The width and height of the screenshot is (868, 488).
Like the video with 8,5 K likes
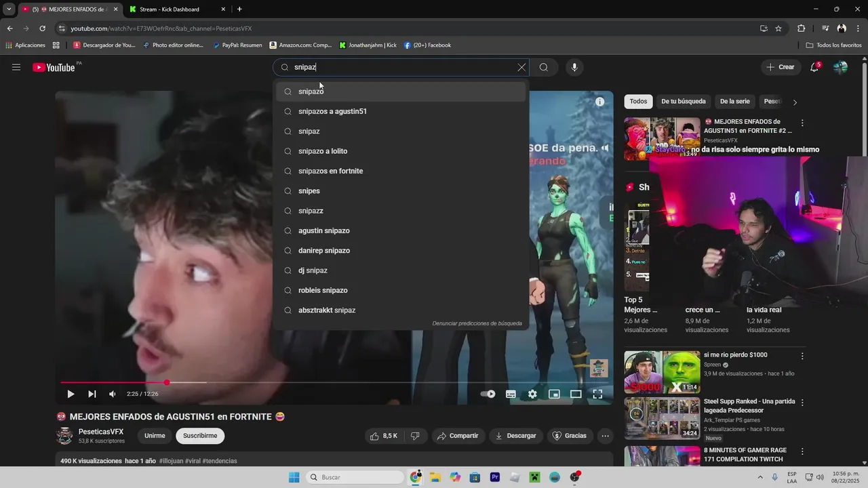click(384, 436)
